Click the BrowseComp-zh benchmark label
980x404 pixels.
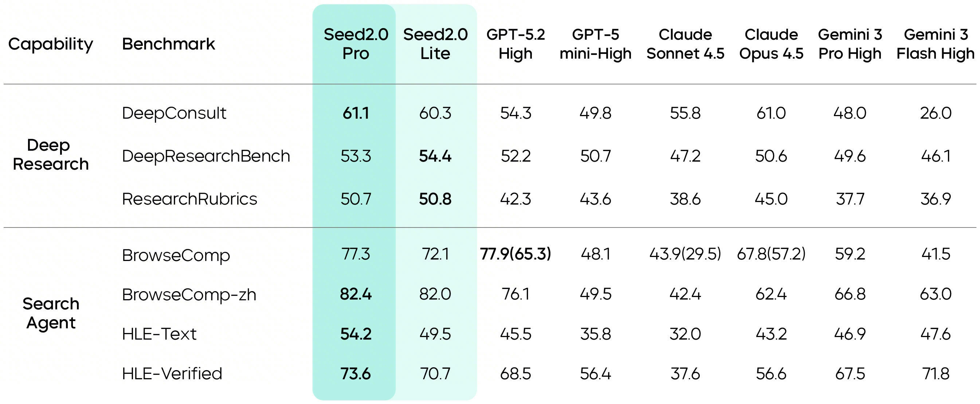tap(189, 294)
